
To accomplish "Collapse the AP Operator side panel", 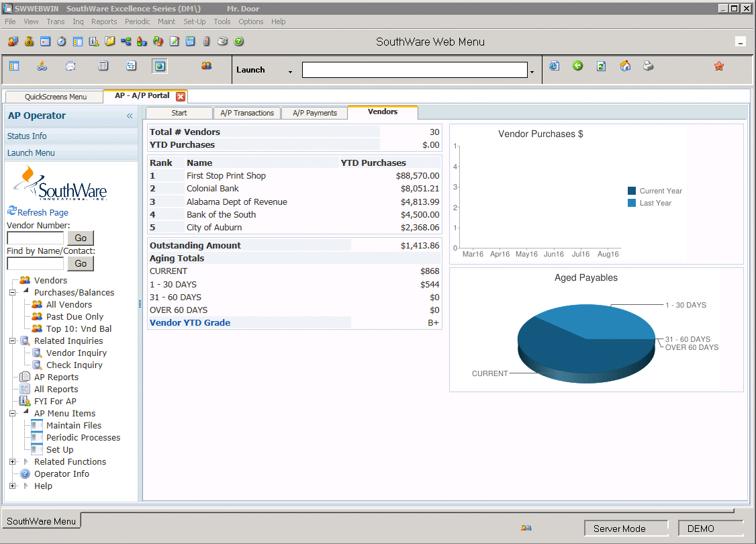I will pos(130,116).
